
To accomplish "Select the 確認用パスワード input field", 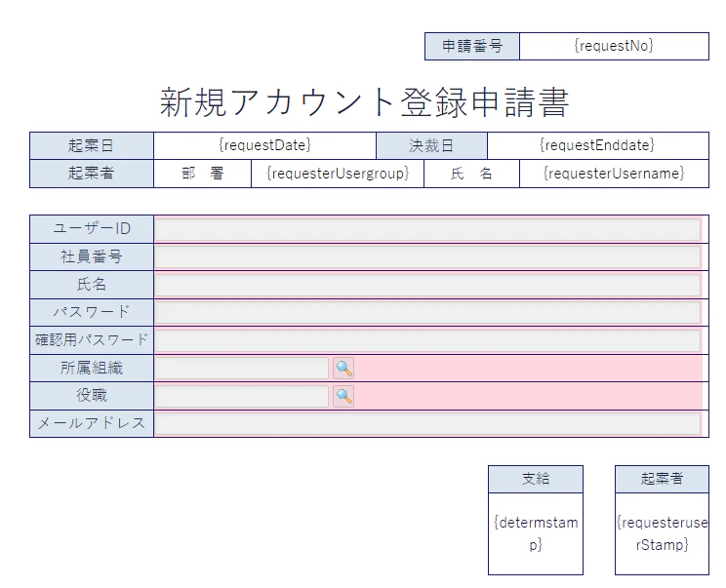I will click(x=427, y=340).
